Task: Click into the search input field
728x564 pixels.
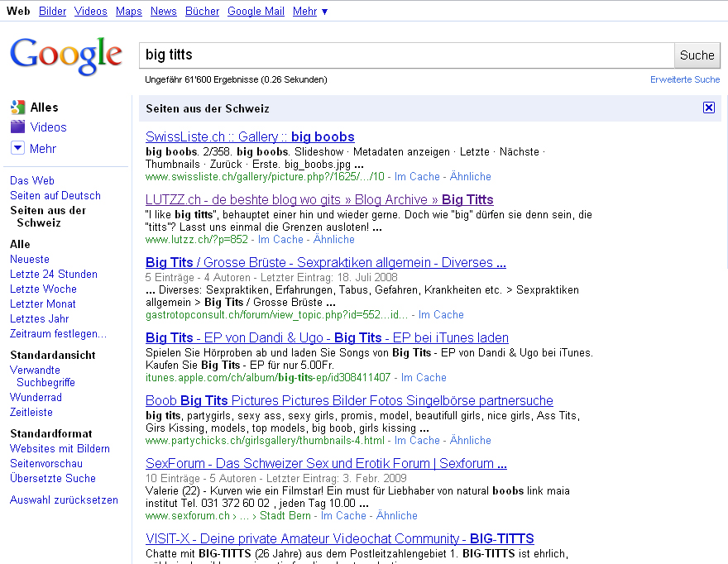Action: (405, 55)
